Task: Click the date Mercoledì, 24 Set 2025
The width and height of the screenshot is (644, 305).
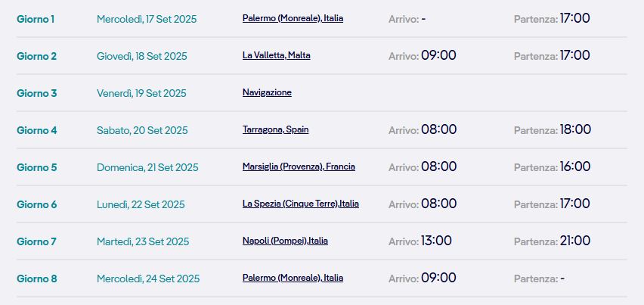Action: (148, 279)
